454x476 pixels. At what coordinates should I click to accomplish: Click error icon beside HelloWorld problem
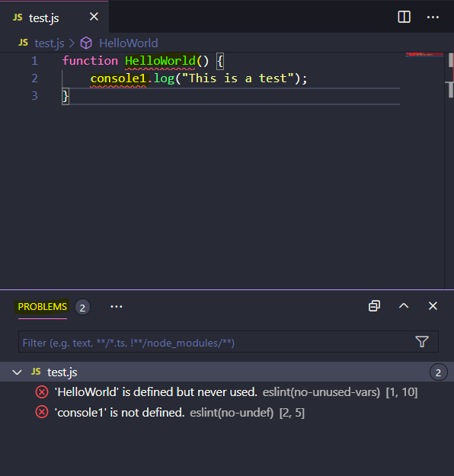pos(42,392)
